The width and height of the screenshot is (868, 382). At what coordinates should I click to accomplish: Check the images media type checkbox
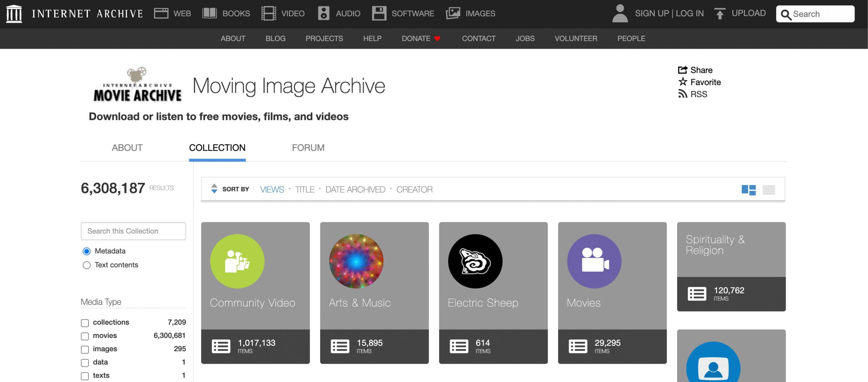coord(85,349)
